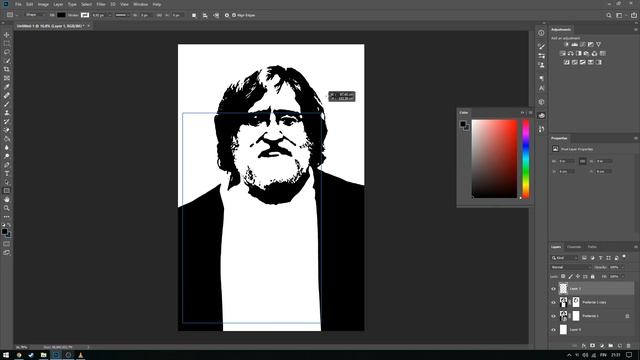Select the Eyedropper tool
Viewport: 640px width, 360px height.
(7, 87)
